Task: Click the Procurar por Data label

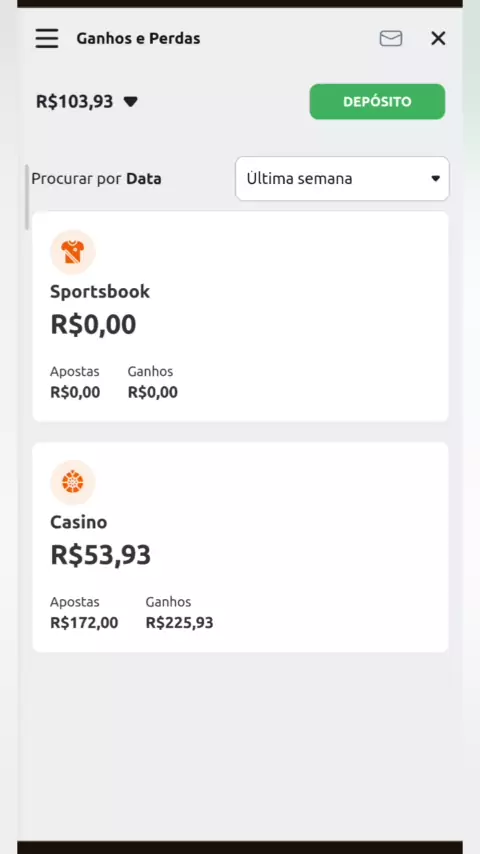Action: 96,179
